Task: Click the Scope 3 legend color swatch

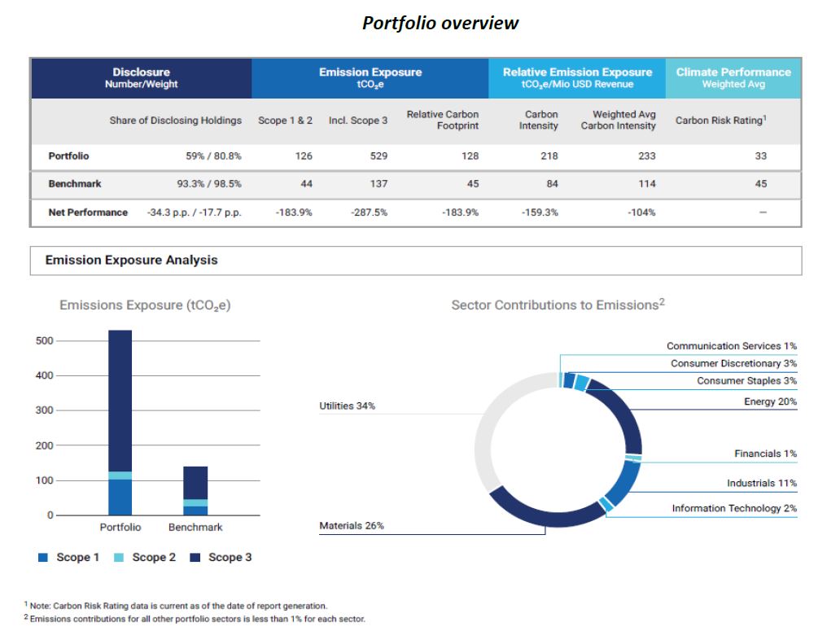Action: coord(195,558)
